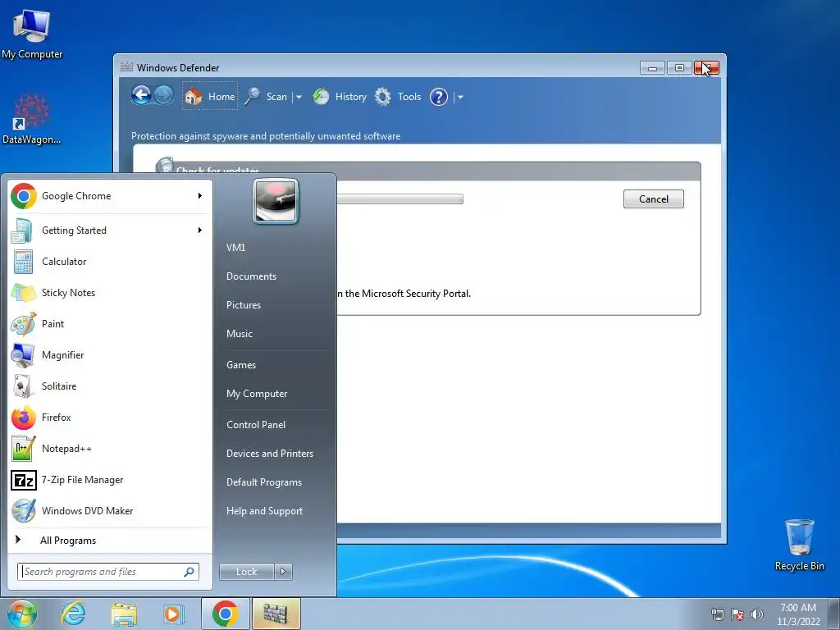Expand Getting Started submenu arrow

pos(200,231)
